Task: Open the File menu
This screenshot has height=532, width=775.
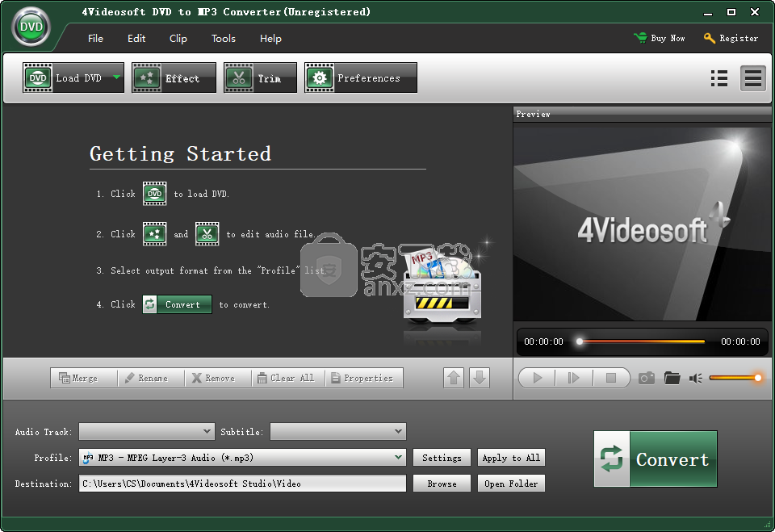Action: (x=95, y=38)
